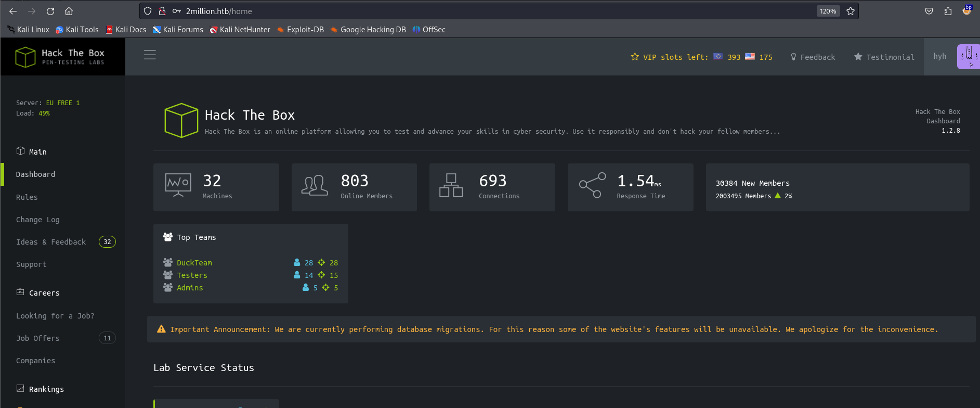Click the warning triangle announcement icon
The image size is (980, 408).
161,329
